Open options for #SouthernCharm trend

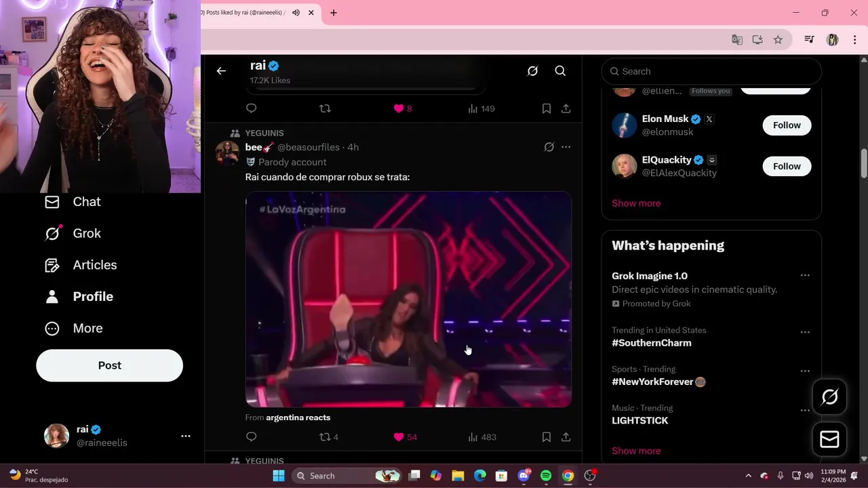(x=805, y=332)
